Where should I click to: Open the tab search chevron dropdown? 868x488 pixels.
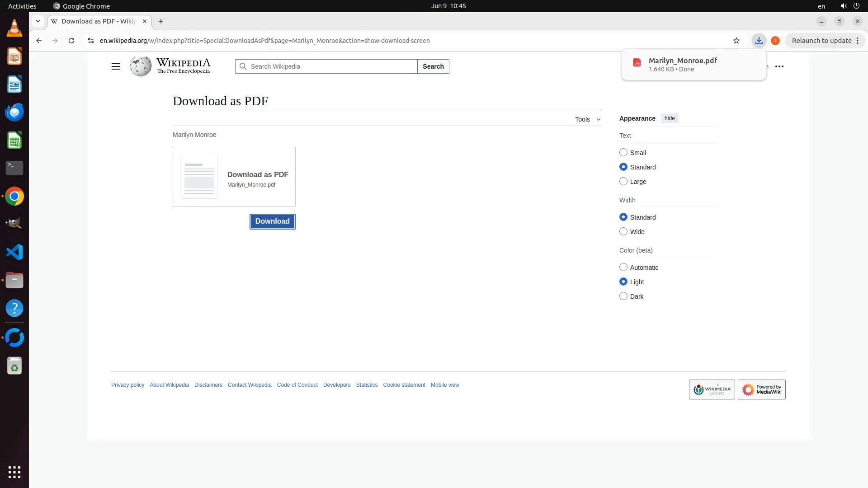click(x=38, y=21)
